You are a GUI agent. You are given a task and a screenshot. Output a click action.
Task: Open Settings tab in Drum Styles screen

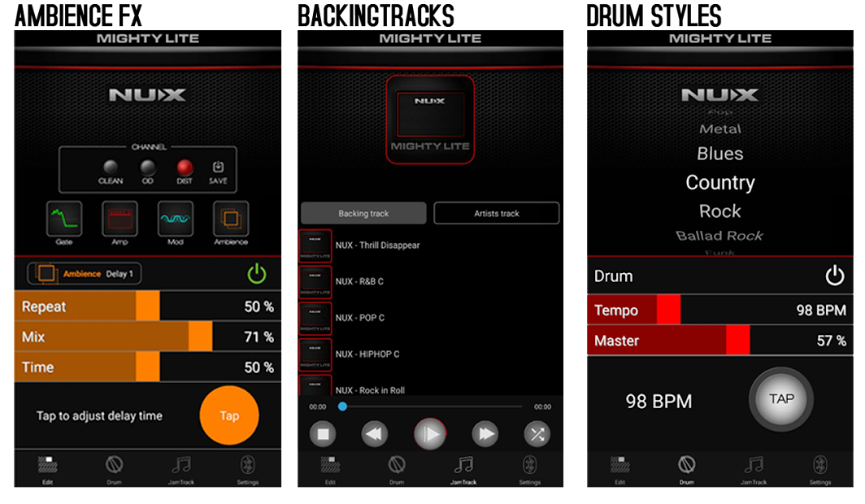pos(820,470)
